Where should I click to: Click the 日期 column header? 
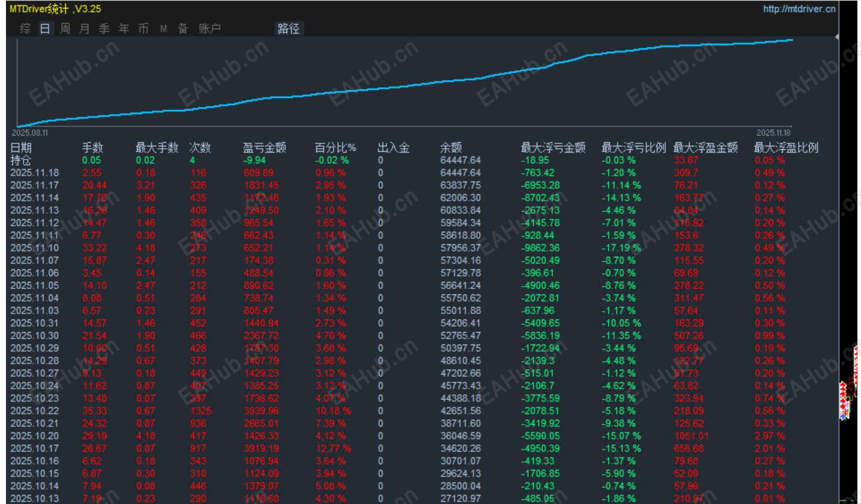tap(21, 147)
